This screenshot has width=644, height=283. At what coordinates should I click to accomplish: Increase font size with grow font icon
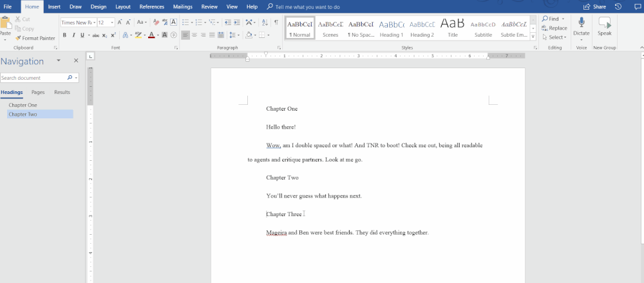click(120, 23)
